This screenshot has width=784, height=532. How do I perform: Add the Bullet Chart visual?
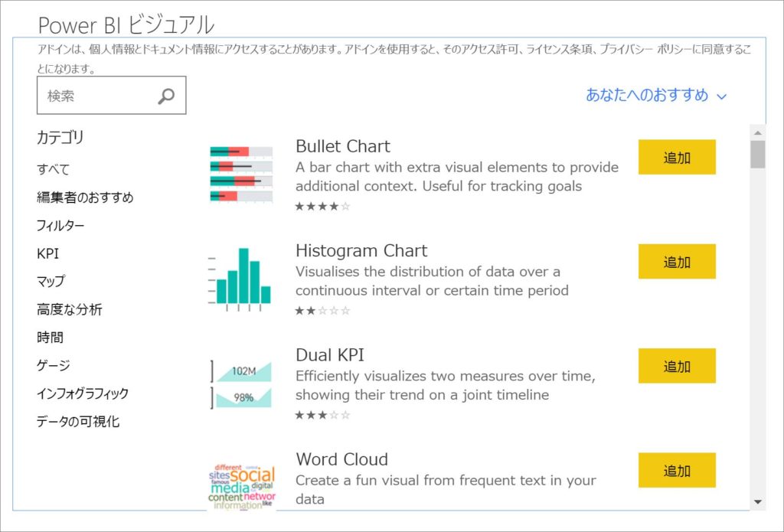click(x=677, y=157)
